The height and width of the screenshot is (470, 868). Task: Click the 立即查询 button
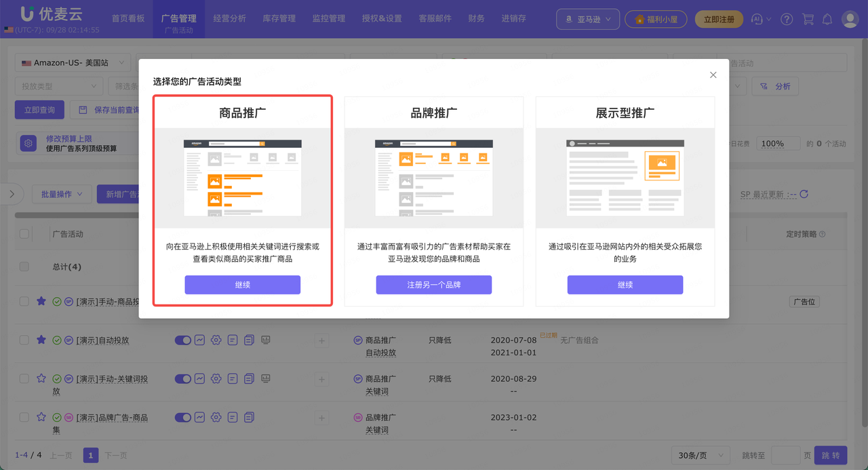(x=39, y=110)
